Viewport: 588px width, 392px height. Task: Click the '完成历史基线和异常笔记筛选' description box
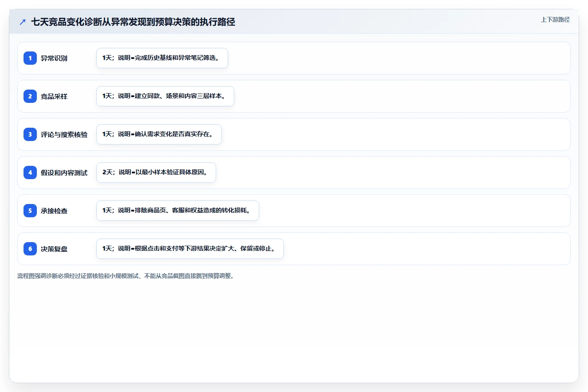click(162, 58)
